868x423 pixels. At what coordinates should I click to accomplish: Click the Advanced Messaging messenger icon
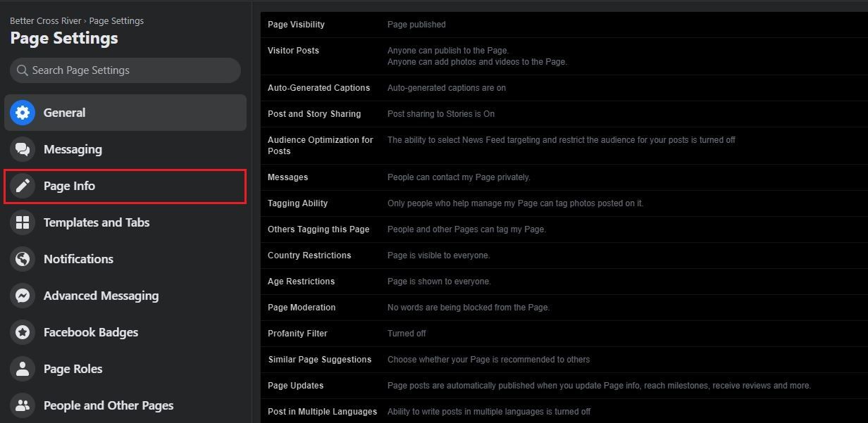click(x=23, y=296)
